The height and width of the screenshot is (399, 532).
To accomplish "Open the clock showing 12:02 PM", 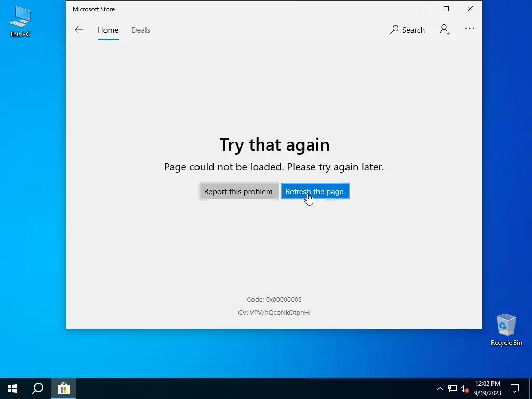I will pyautogui.click(x=487, y=389).
